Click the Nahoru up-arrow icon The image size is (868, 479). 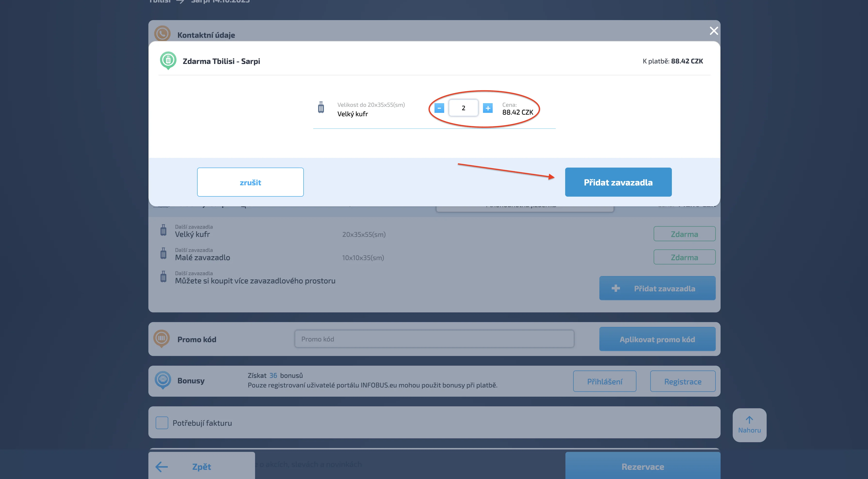pos(749,420)
